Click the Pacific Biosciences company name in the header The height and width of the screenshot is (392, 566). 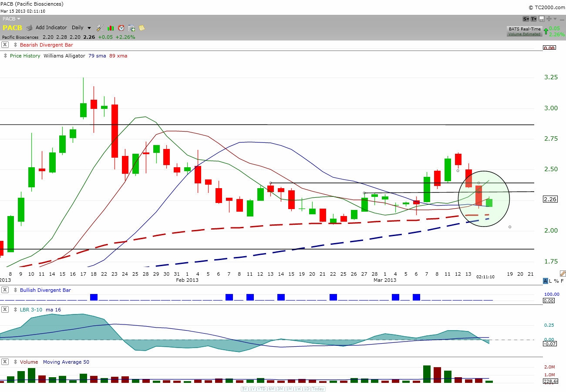coord(20,37)
